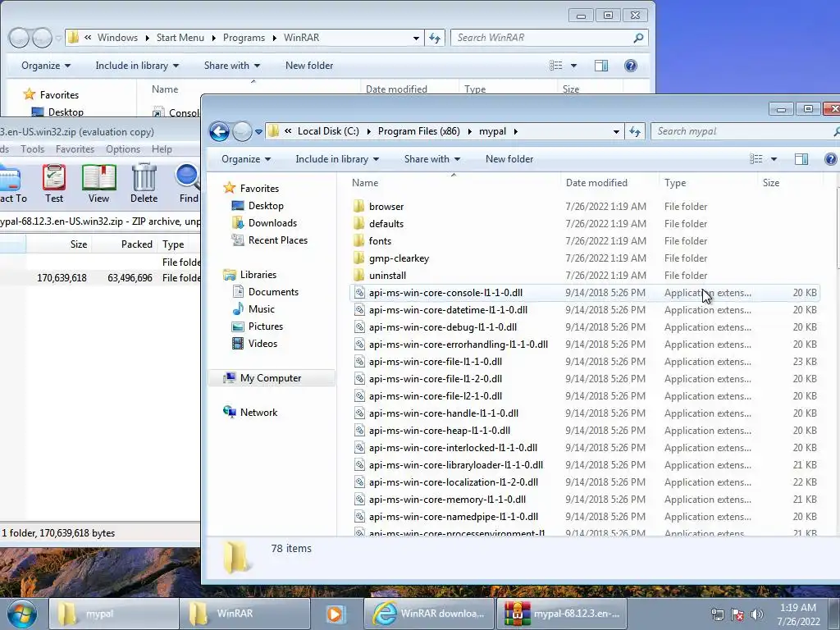Click the volume icon in system tray

(757, 614)
